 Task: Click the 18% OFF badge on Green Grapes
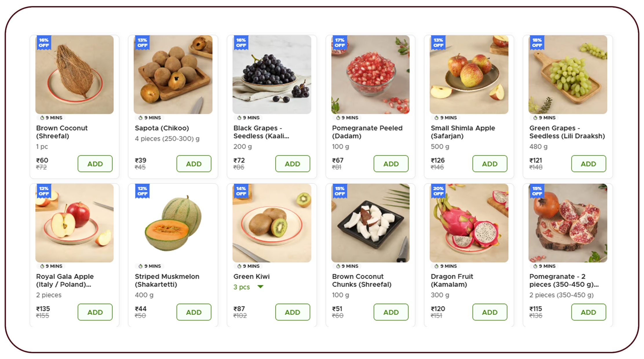537,43
